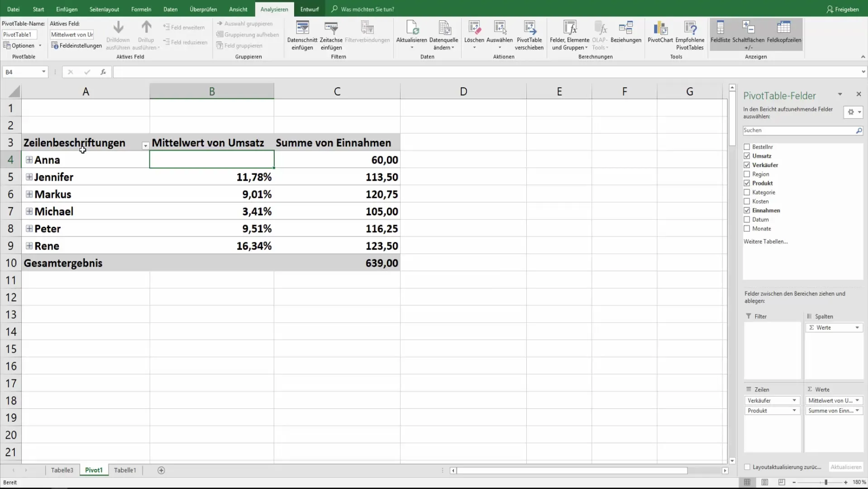Open the Summe von Einn... values dropdown

pos(857,411)
